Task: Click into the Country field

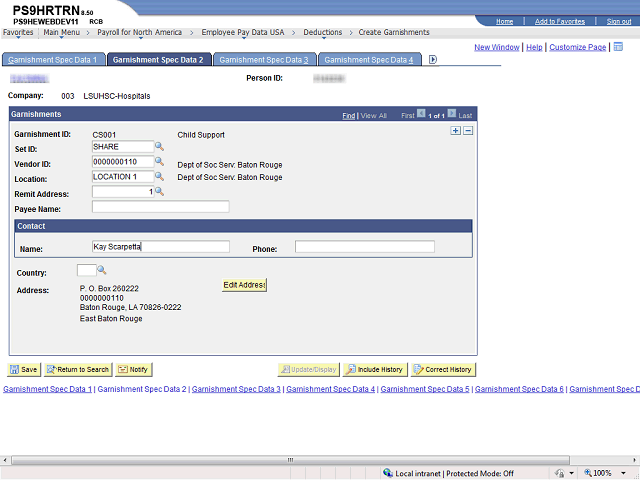Action: [87, 270]
